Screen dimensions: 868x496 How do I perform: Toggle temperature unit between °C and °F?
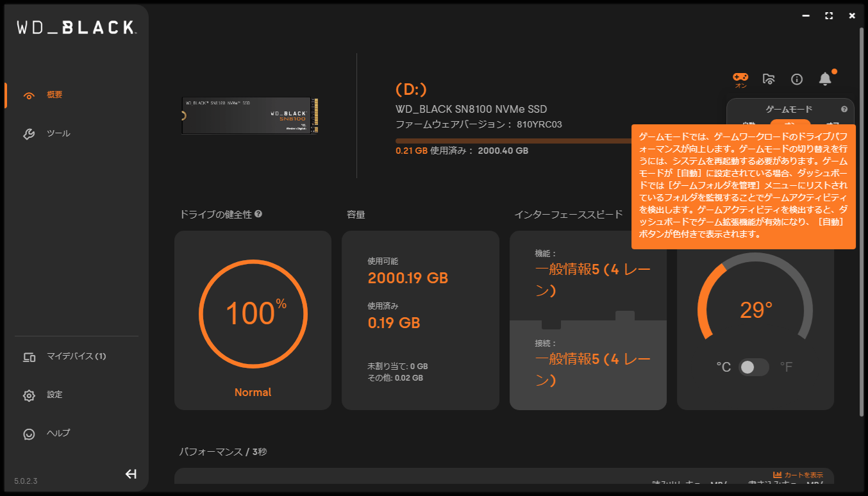754,367
